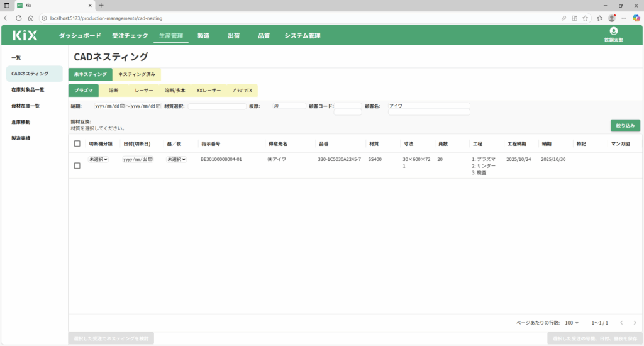This screenshot has height=346, width=644.
Task: Add page to favorites star icon
Action: [x=586, y=18]
